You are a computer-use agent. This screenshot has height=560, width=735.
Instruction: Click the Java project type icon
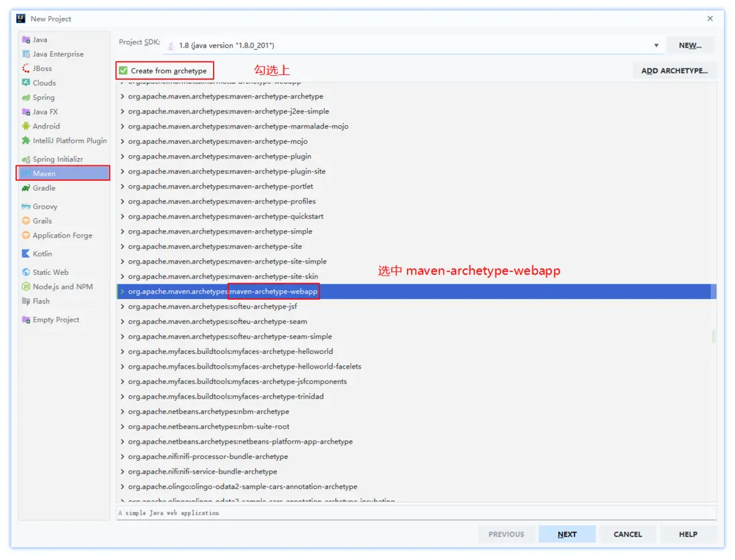(x=26, y=40)
